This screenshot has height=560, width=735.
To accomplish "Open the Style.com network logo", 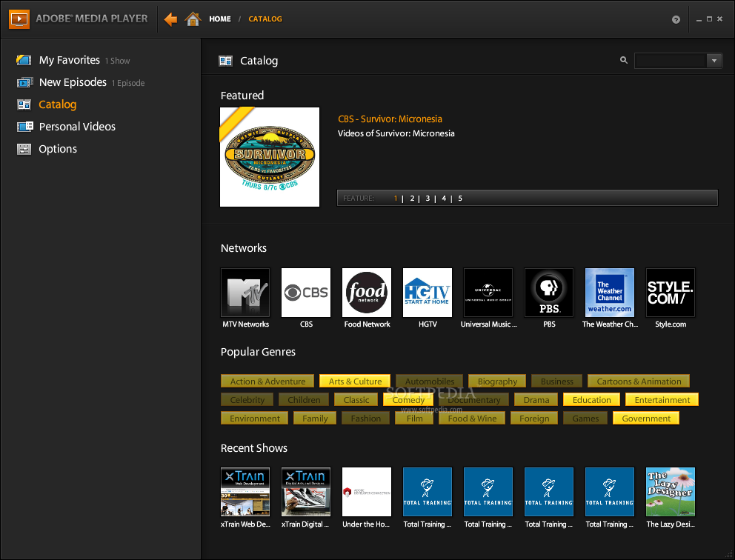I will click(671, 293).
